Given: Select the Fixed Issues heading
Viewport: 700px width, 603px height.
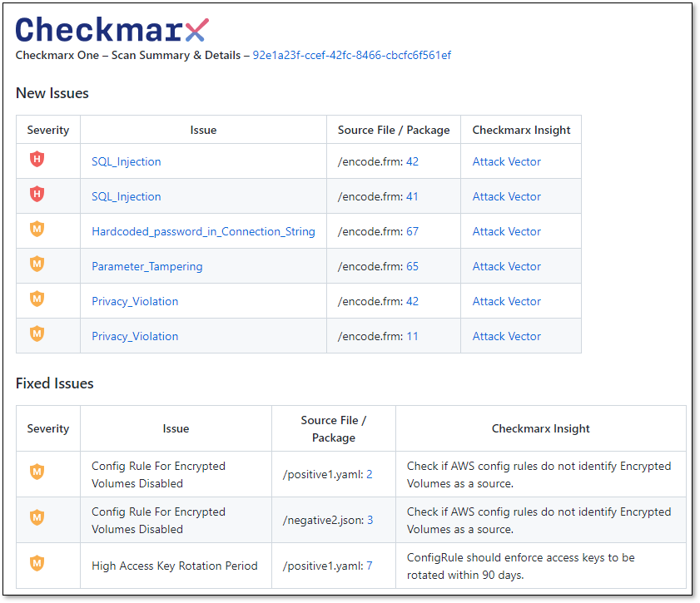Looking at the screenshot, I should [x=54, y=383].
